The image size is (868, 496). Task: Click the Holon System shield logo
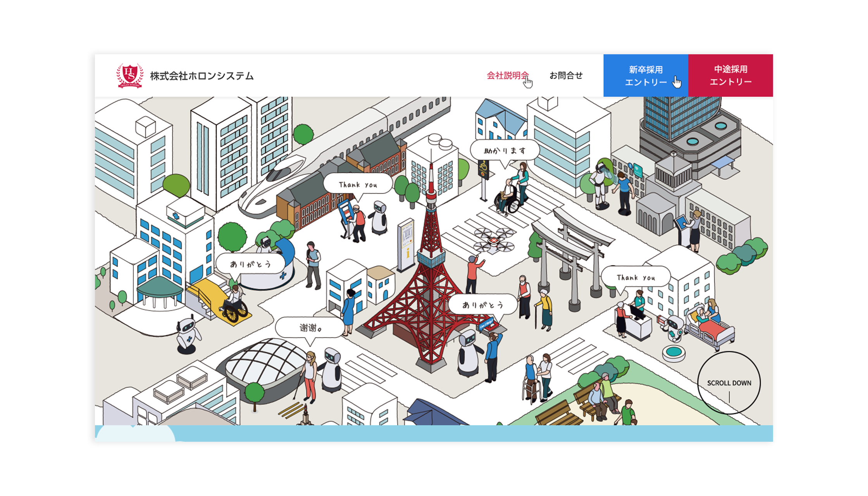pos(130,76)
